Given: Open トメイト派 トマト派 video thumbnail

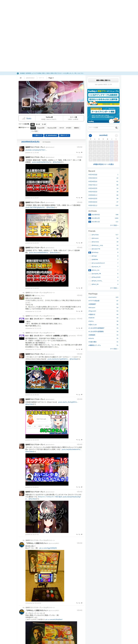Looking at the screenshot, I should tap(47, 377).
